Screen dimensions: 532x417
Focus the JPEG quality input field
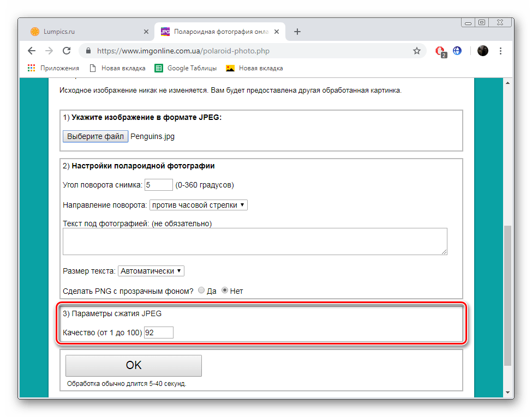point(159,333)
